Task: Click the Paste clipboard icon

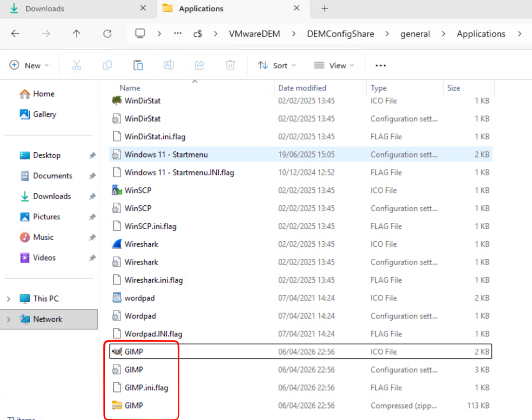Action: [x=138, y=65]
